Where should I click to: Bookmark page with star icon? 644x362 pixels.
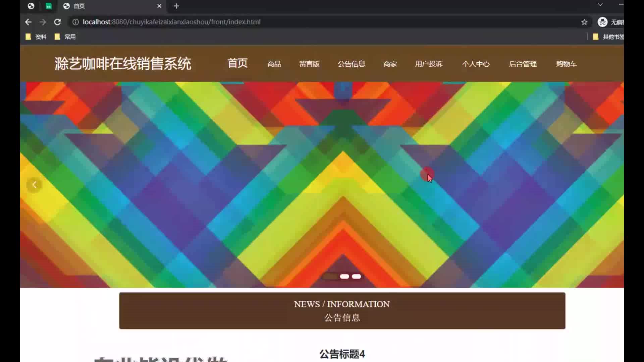[584, 22]
